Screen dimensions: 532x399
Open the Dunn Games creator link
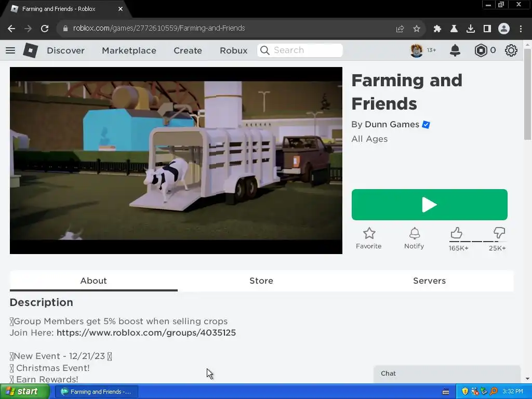[392, 125]
